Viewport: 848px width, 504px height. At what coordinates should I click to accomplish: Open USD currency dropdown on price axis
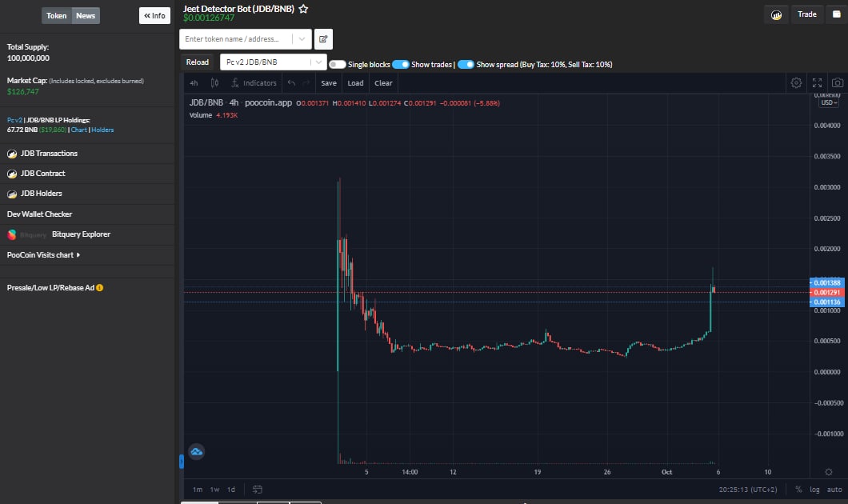(x=829, y=102)
